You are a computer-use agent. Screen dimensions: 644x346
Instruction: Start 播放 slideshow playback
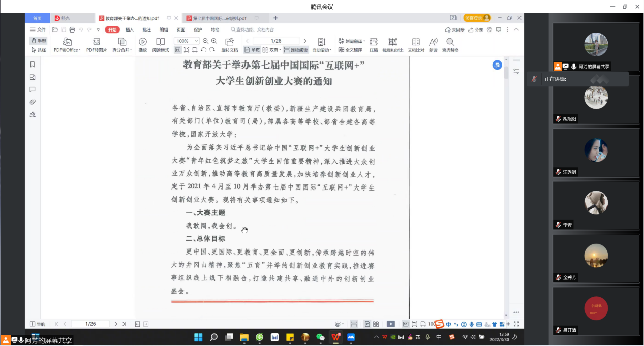tap(143, 45)
